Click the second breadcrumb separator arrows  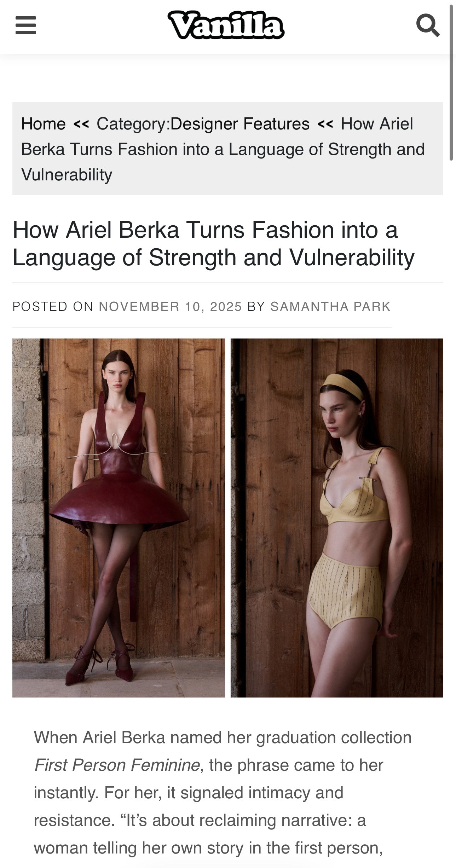[325, 124]
